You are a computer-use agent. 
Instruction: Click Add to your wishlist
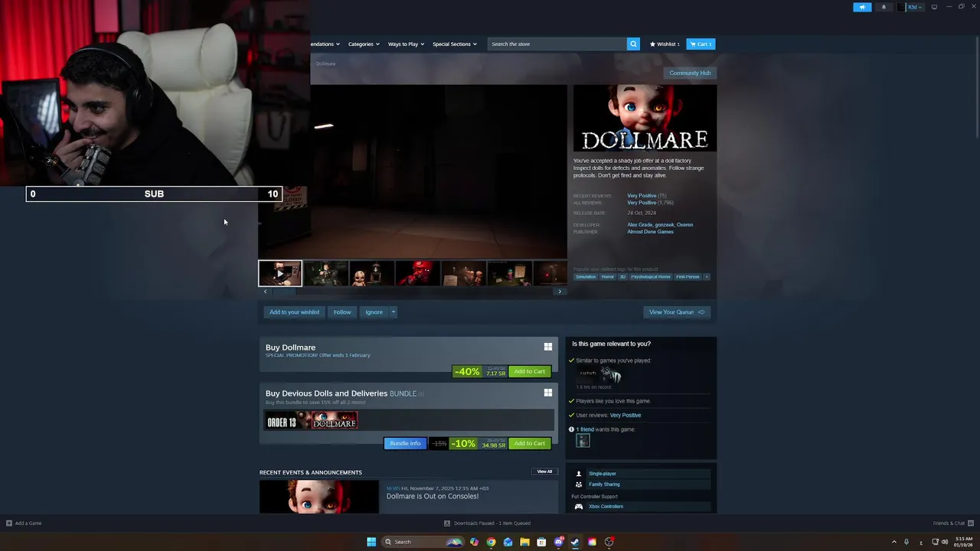[x=294, y=311]
